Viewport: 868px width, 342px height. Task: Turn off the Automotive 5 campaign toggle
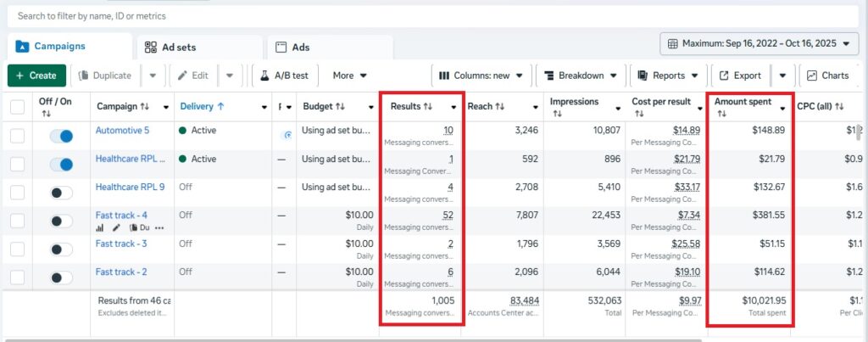pos(61,136)
